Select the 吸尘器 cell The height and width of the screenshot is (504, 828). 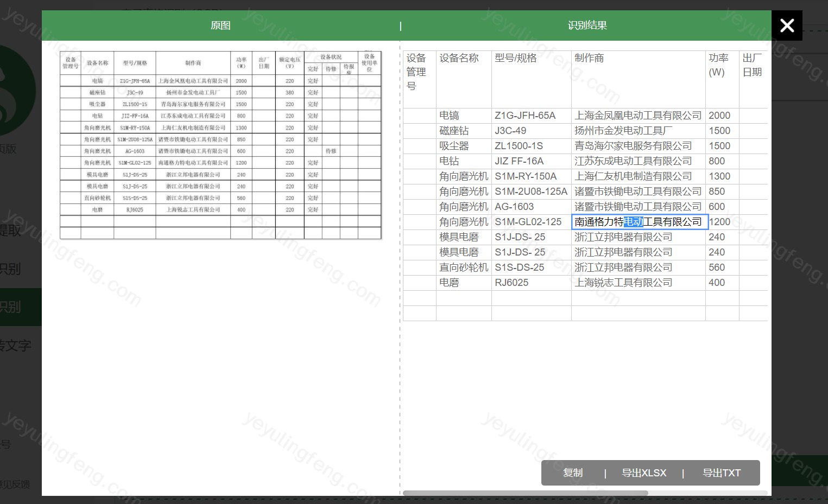[x=464, y=146]
